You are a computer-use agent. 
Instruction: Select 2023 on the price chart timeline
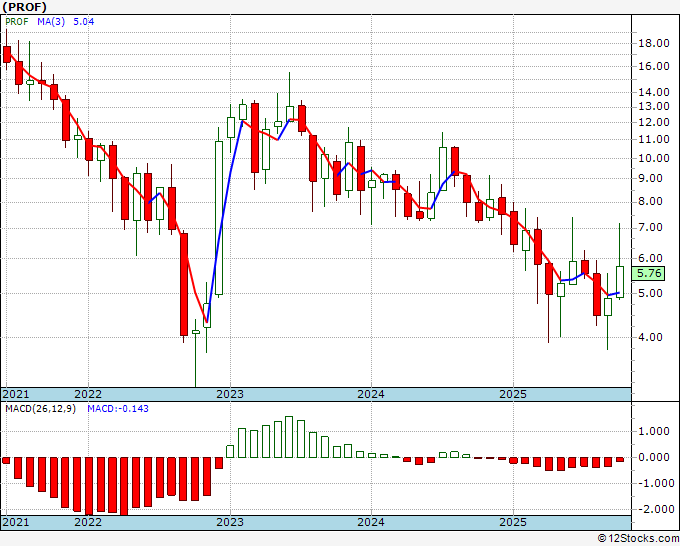230,394
